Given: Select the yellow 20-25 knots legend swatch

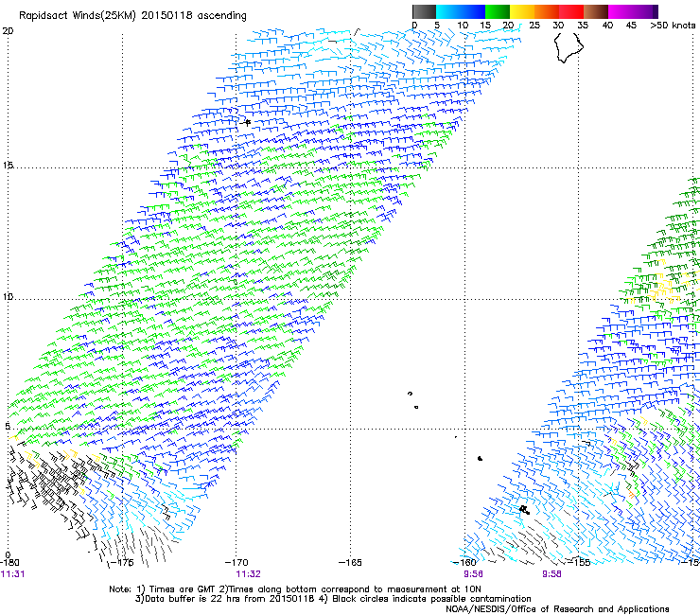Looking at the screenshot, I should (522, 11).
